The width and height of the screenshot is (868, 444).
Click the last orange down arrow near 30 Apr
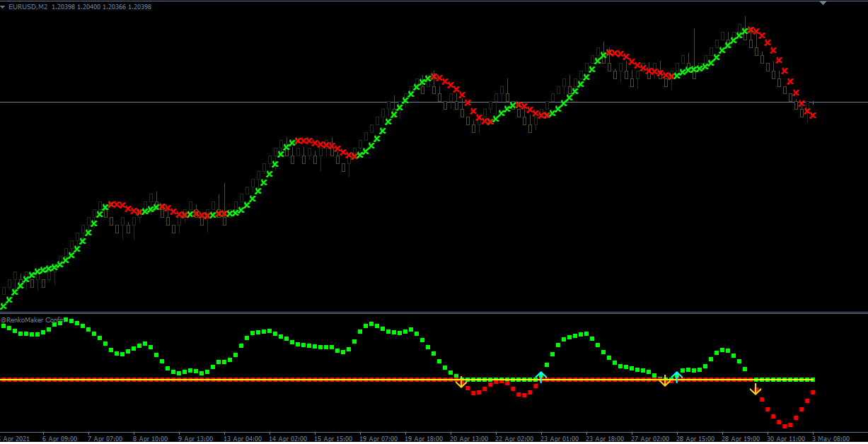pos(756,389)
